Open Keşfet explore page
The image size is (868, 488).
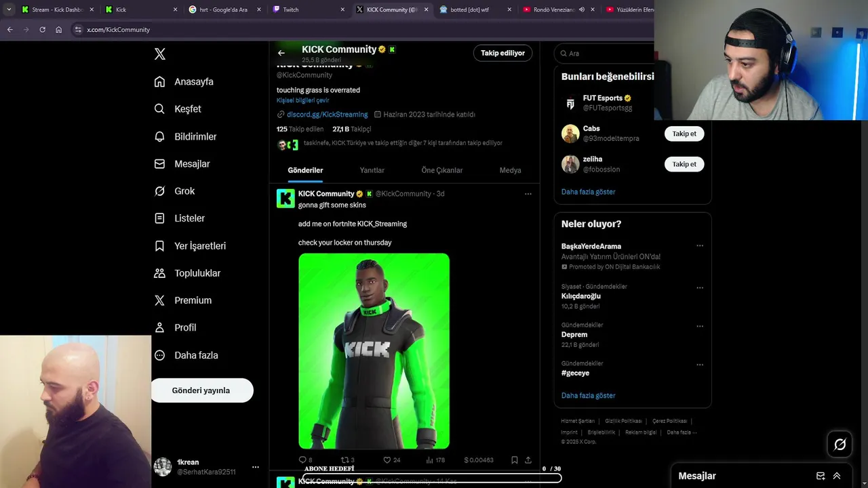(178, 108)
